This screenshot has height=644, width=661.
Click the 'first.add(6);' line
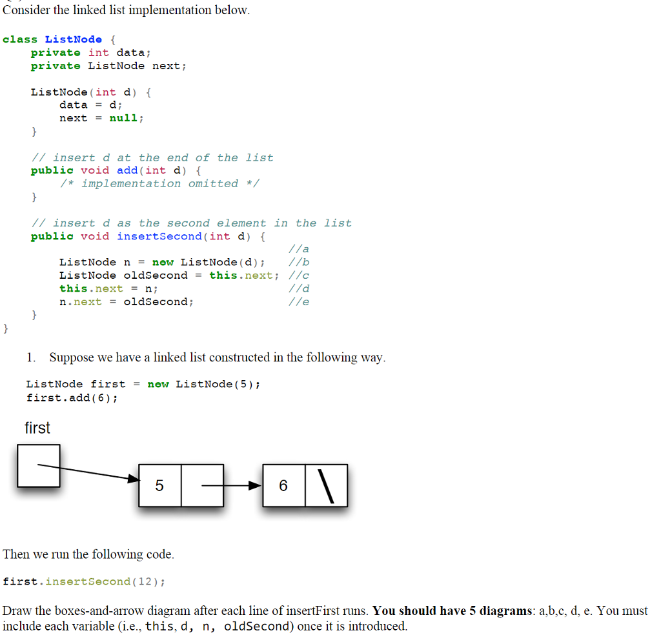[72, 398]
